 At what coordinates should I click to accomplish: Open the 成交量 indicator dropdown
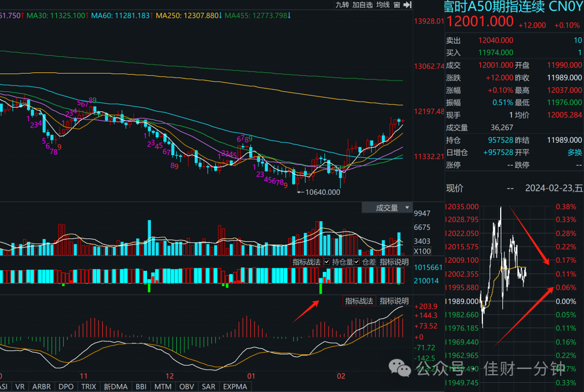point(387,208)
